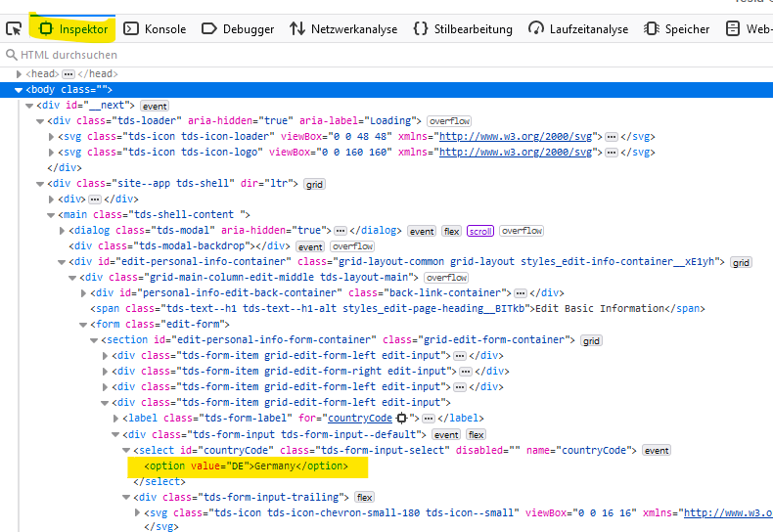Screen dimensions: 773x532
Task: Click the ellipsis badge of the dialog tds-modal
Action: pyautogui.click(x=341, y=231)
